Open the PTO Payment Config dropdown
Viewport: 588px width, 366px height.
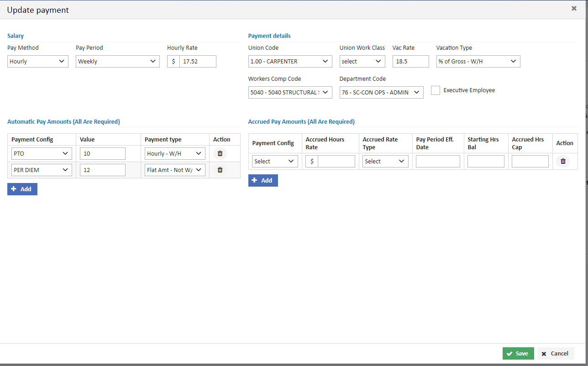tap(42, 153)
